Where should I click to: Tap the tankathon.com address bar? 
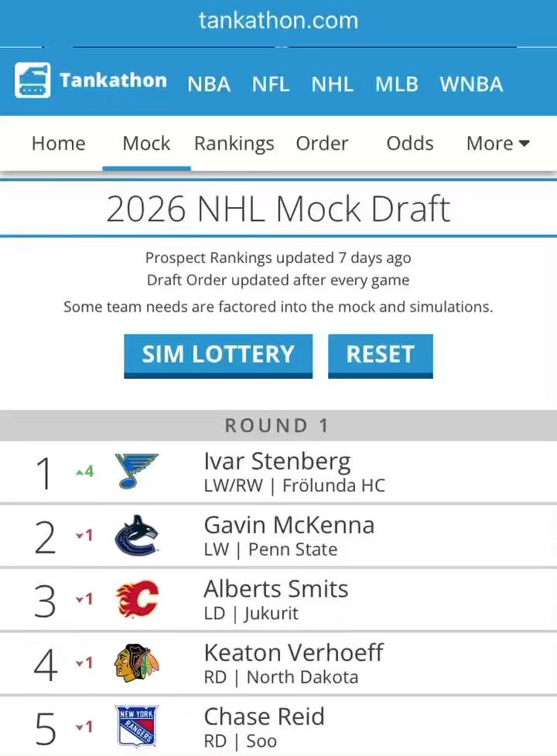pos(278,21)
